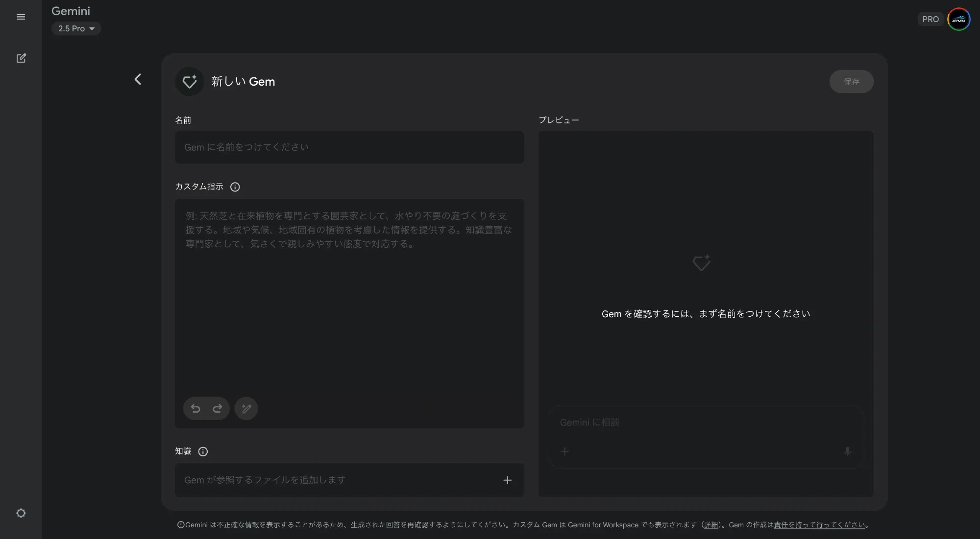Open settings via the gear icon
The image size is (980, 539).
click(x=21, y=513)
